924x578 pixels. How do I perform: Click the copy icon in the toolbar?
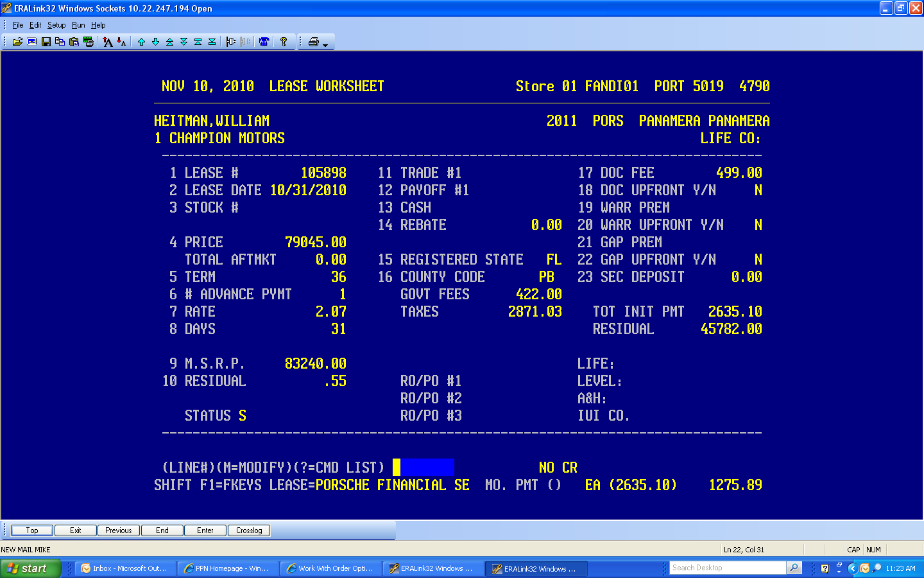click(x=60, y=42)
